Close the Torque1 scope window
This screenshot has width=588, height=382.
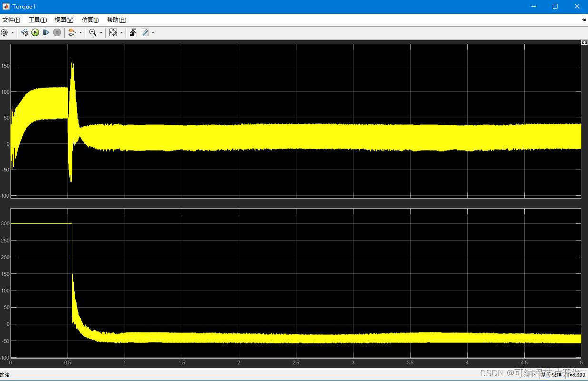(x=577, y=7)
